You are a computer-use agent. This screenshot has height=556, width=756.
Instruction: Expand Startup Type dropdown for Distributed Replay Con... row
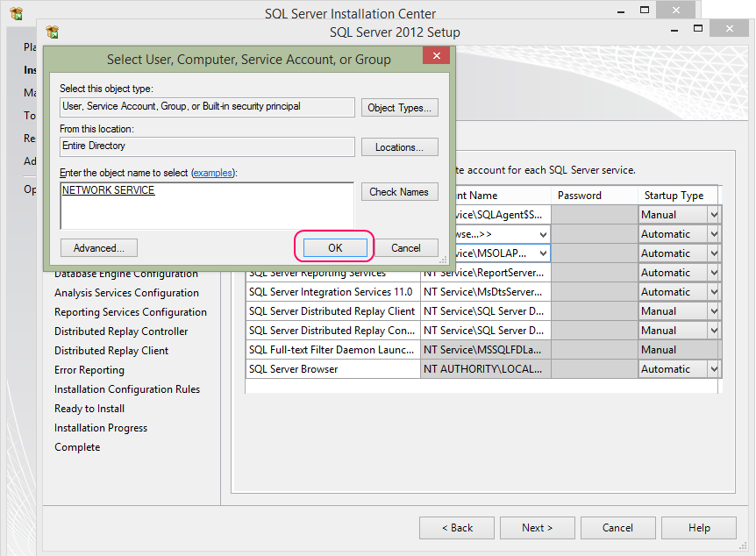(x=714, y=331)
